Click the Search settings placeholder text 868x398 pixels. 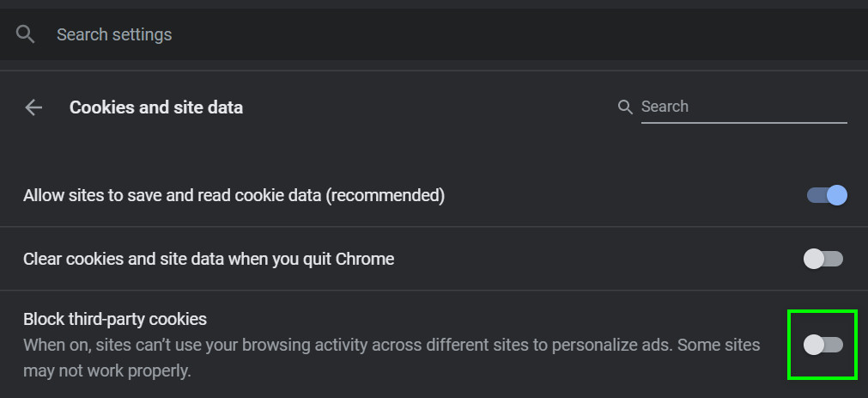point(114,34)
